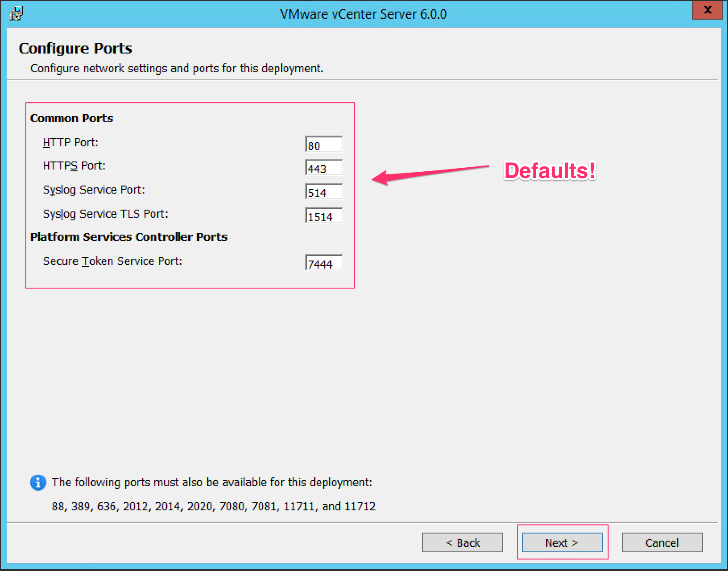Image resolution: width=728 pixels, height=571 pixels.
Task: Click the VMware vCenter Server 6.0.0 title bar
Action: [364, 14]
